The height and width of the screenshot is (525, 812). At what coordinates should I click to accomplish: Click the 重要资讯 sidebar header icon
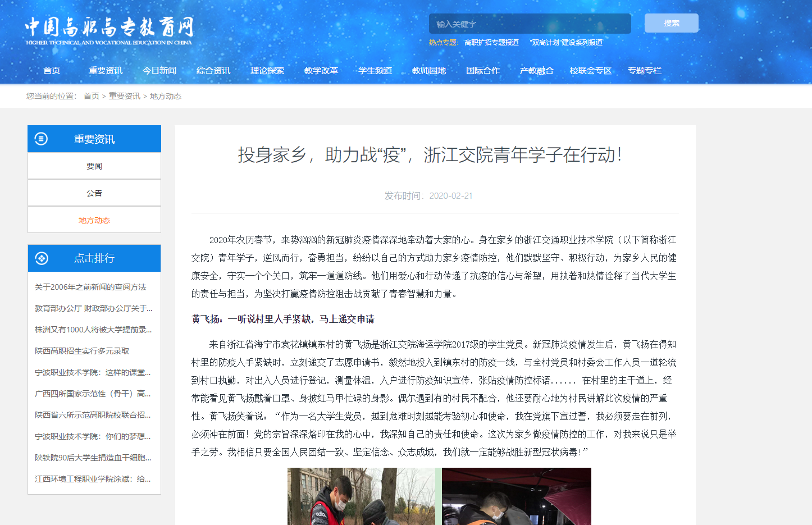[x=41, y=139]
